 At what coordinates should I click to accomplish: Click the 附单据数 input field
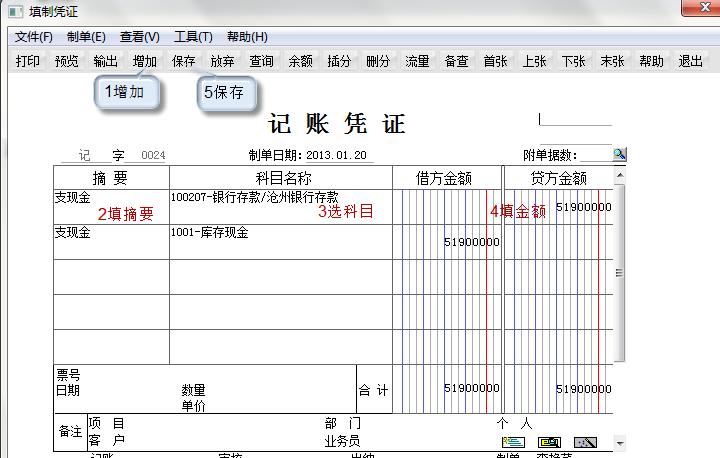(596, 155)
